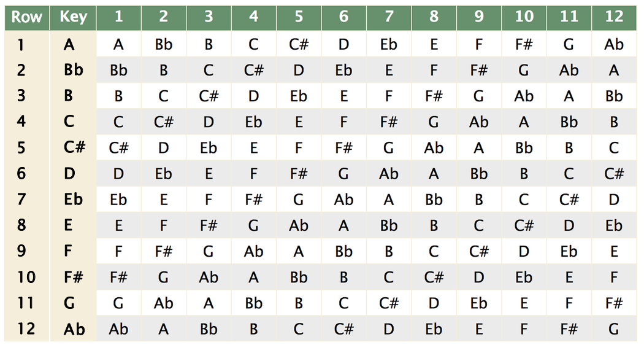The image size is (644, 350).
Task: Click row number 10 in the Row column
Action: [x=27, y=278]
